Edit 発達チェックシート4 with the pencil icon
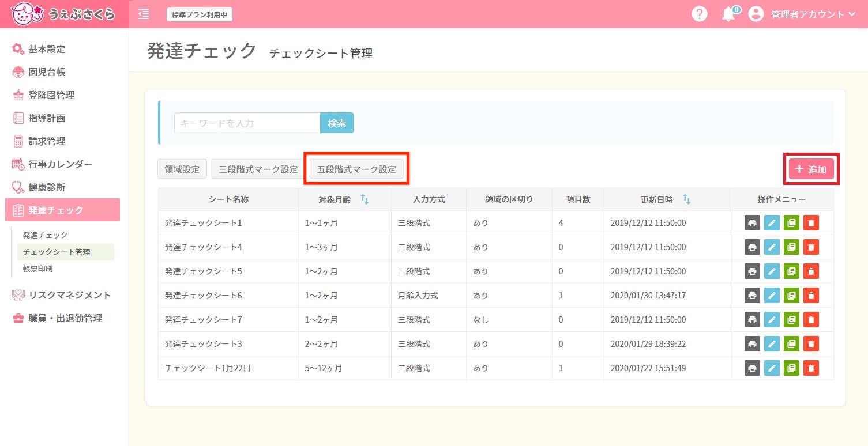The width and height of the screenshot is (868, 446). (x=772, y=247)
